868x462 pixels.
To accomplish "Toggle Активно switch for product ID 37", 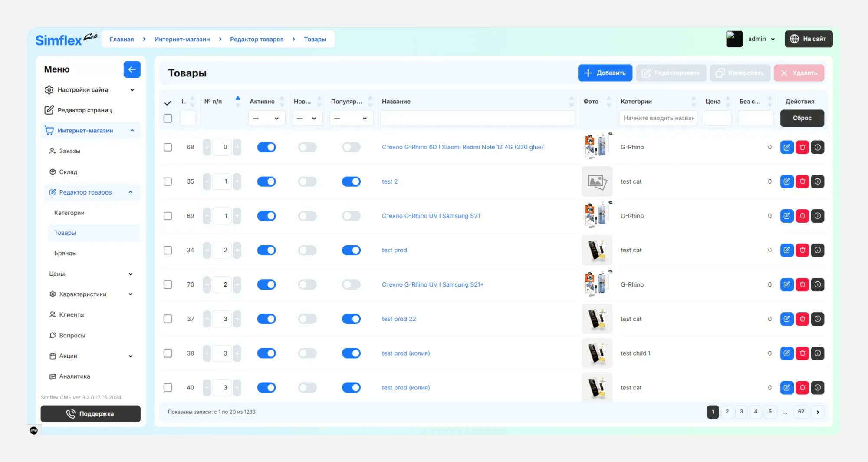I will [266, 319].
